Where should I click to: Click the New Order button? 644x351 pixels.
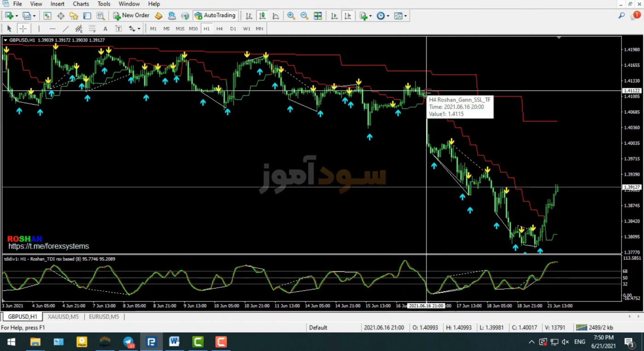(x=131, y=16)
